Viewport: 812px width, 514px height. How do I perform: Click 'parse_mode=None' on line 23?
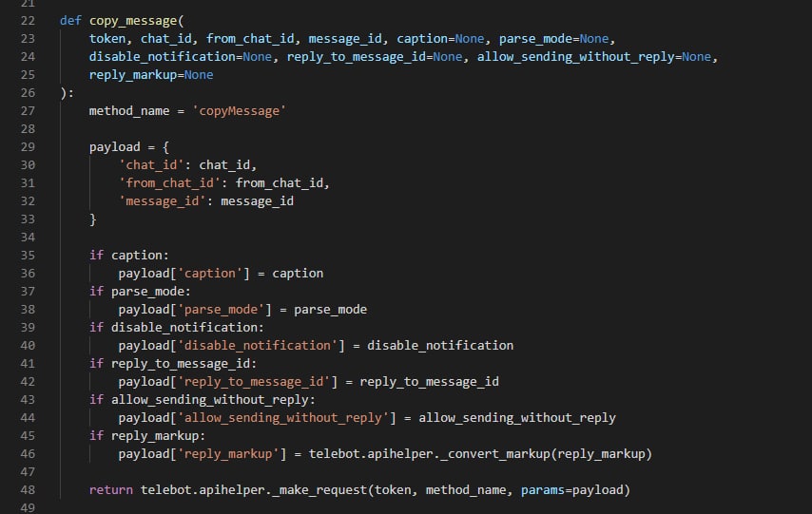click(x=553, y=39)
